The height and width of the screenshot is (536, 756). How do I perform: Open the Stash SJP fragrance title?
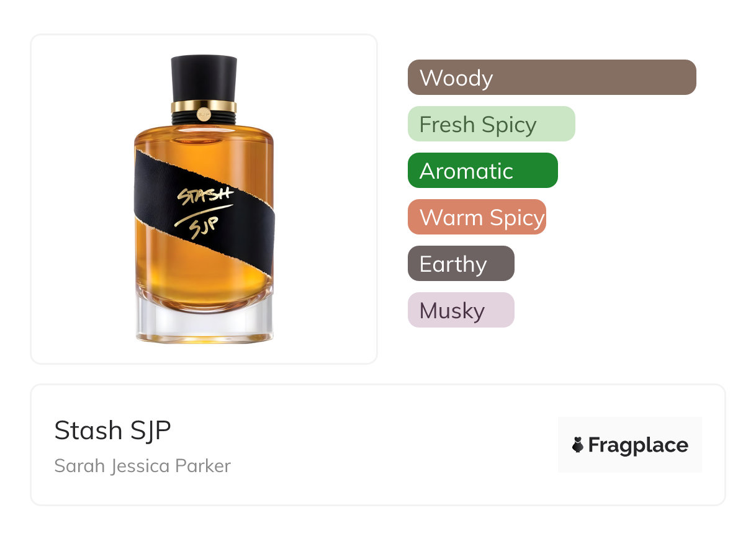pyautogui.click(x=112, y=431)
